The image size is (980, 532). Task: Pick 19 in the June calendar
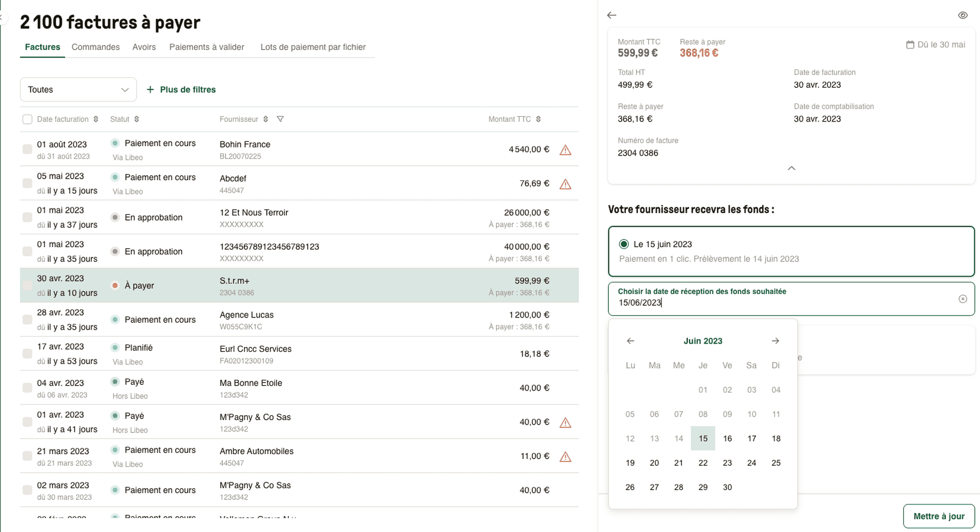630,463
